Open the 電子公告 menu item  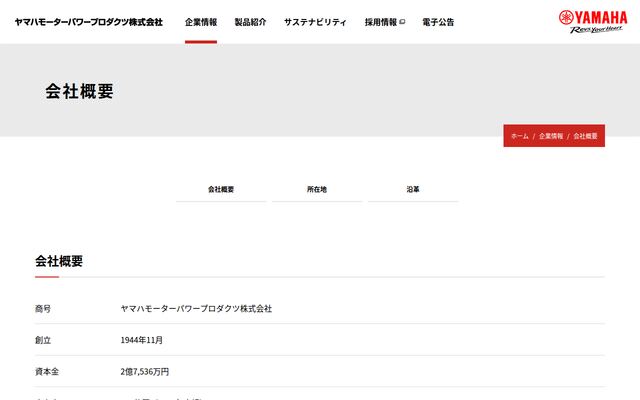coord(438,22)
